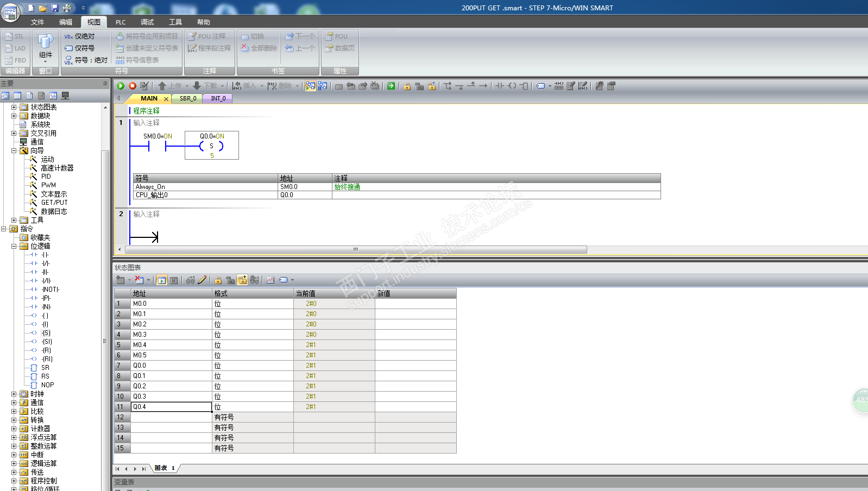Open the 下载 download dropdown arrow

pos(222,86)
